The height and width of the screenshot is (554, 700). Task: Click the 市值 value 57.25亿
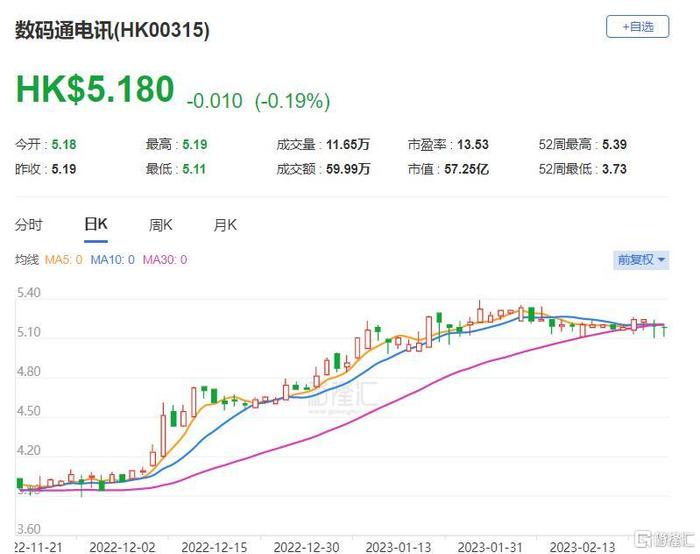tap(467, 169)
